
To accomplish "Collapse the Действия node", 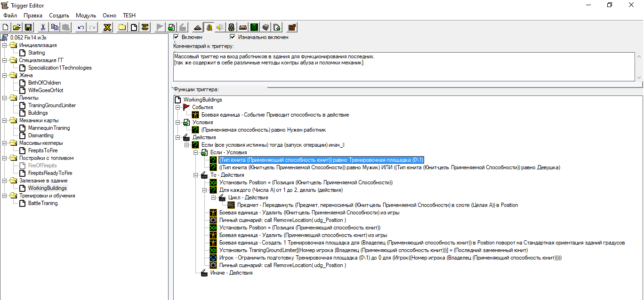I will (178, 137).
